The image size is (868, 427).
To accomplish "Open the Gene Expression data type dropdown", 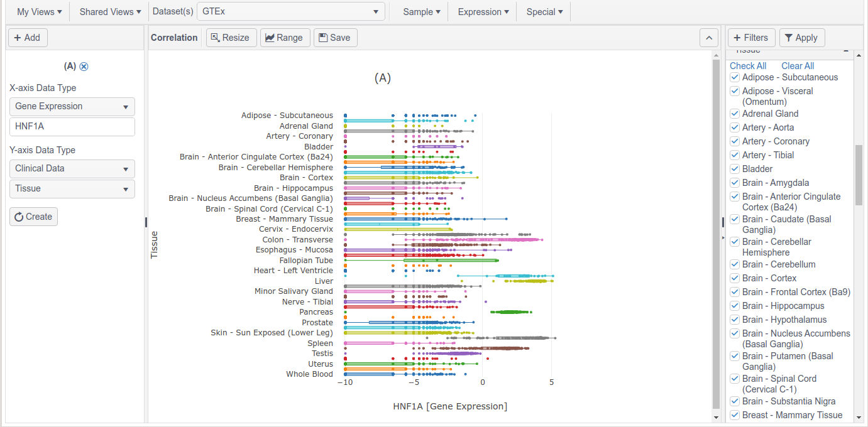I will (72, 107).
